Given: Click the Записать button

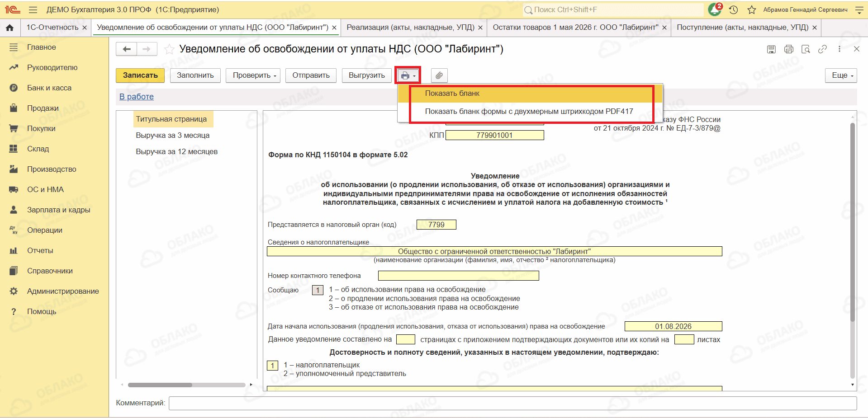Looking at the screenshot, I should 140,75.
